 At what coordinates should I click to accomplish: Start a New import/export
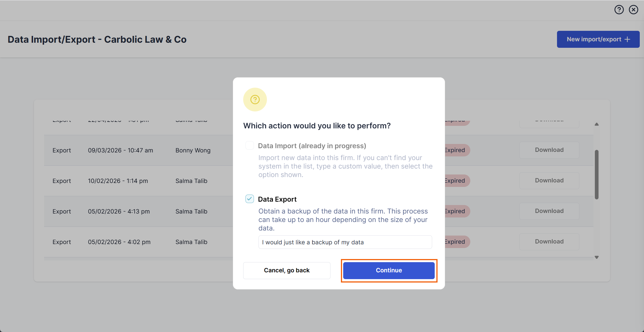coord(598,39)
